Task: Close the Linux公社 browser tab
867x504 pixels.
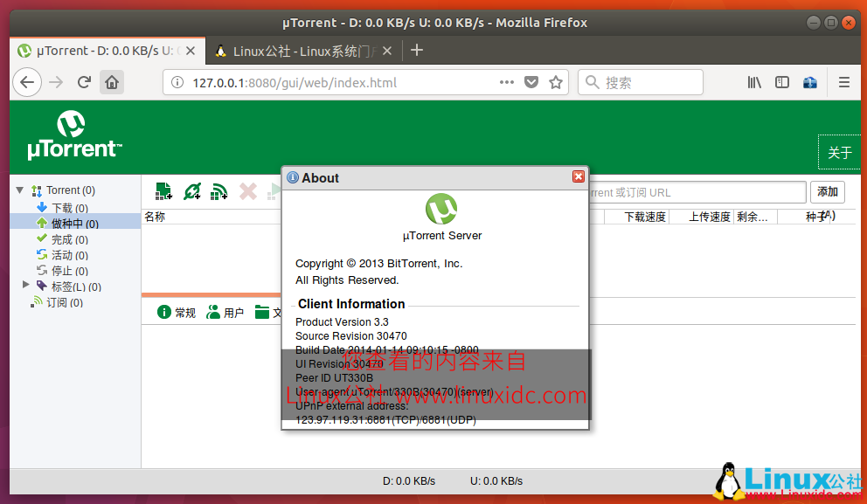Action: (387, 51)
